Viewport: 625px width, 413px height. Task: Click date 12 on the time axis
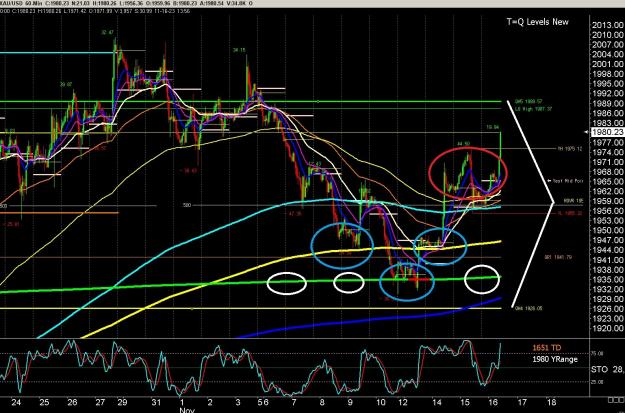click(x=403, y=402)
